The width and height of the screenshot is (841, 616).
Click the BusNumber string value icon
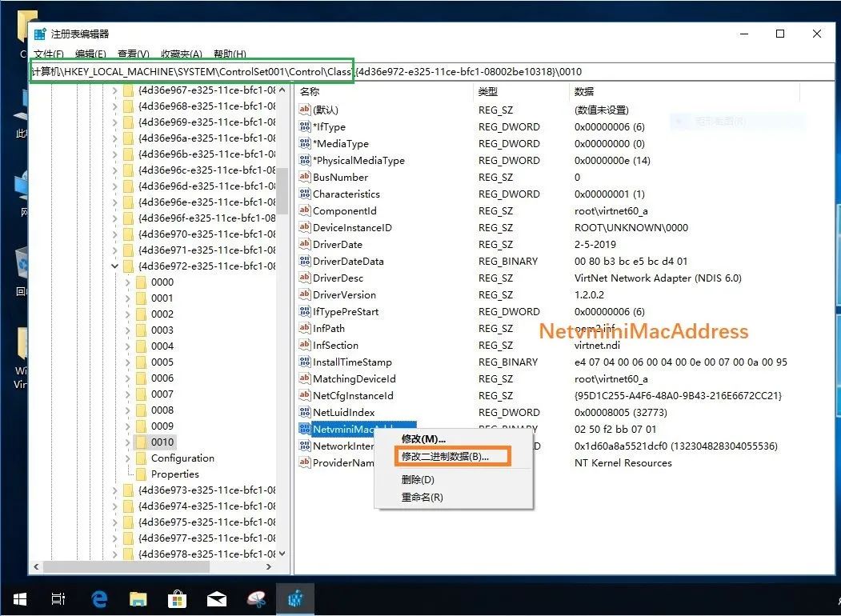point(305,177)
